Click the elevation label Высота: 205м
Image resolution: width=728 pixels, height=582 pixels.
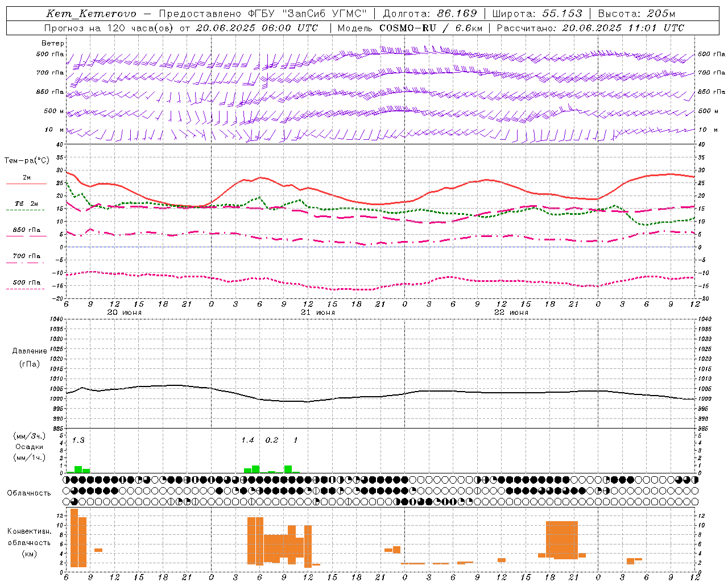pyautogui.click(x=637, y=14)
